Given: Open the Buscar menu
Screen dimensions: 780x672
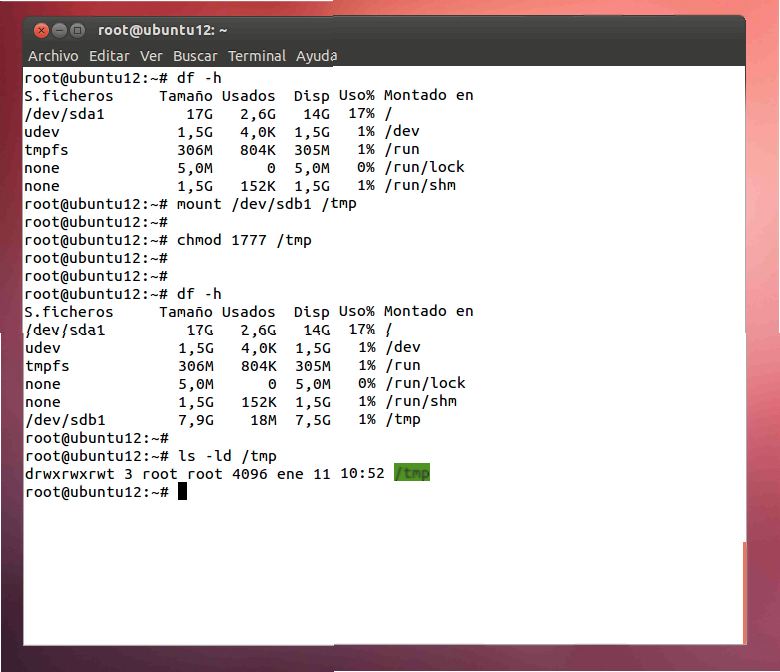Looking at the screenshot, I should click(x=195, y=56).
